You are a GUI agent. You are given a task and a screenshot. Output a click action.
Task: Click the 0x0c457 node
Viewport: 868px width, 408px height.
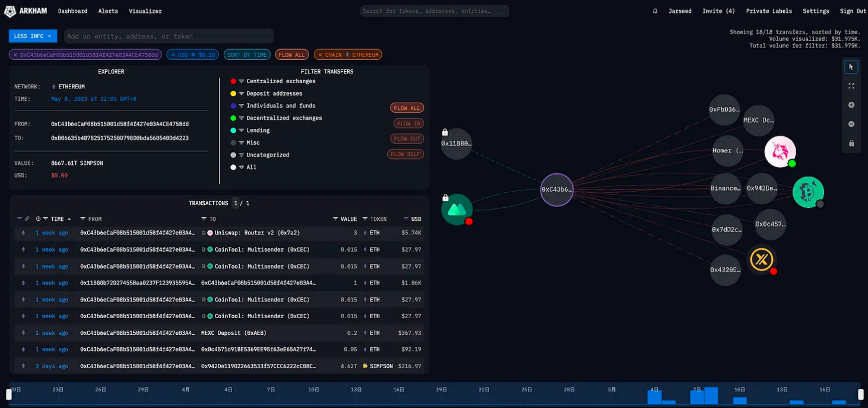pyautogui.click(x=770, y=224)
